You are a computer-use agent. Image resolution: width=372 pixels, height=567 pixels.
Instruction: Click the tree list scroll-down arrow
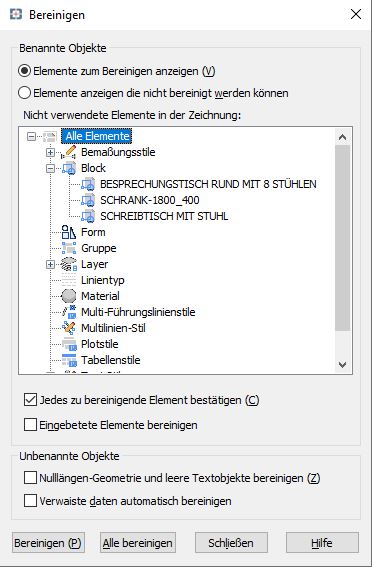(x=342, y=364)
